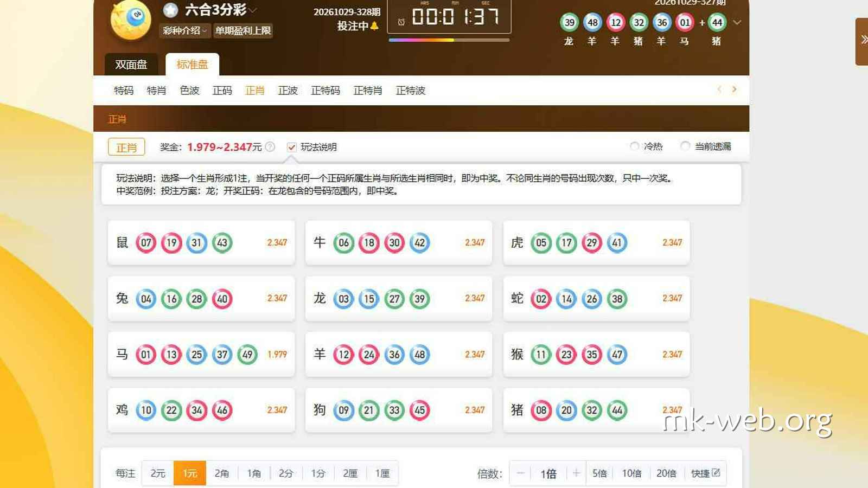
Task: Choose the 2元 bet unit
Action: tap(158, 473)
